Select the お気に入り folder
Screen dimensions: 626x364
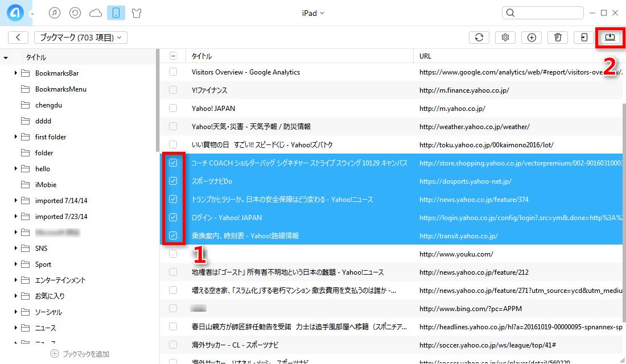tap(50, 296)
